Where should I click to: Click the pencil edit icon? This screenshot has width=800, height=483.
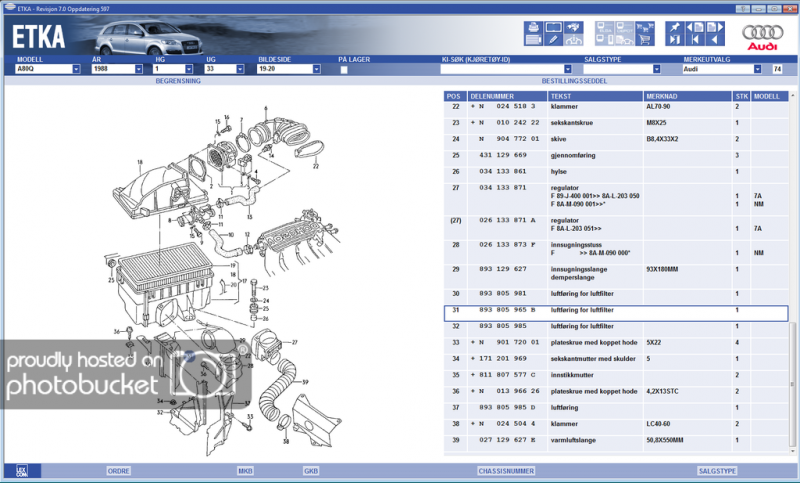[551, 40]
